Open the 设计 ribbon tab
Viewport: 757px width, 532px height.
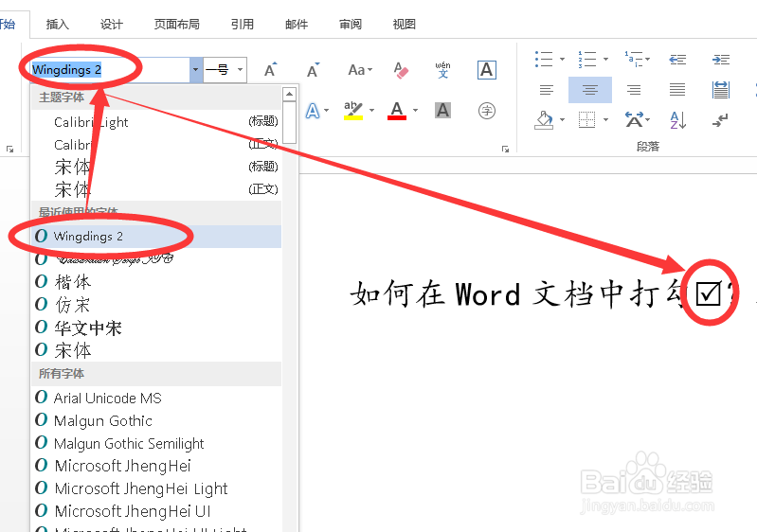pyautogui.click(x=112, y=24)
